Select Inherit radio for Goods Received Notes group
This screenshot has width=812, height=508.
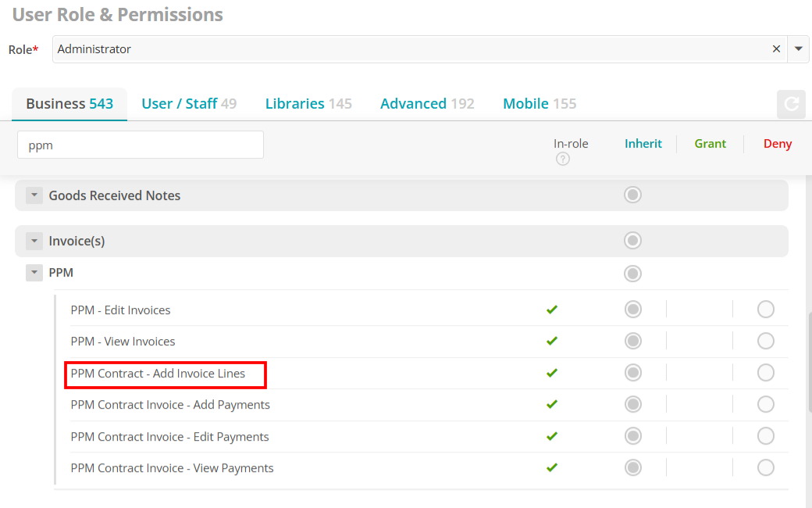coord(633,195)
